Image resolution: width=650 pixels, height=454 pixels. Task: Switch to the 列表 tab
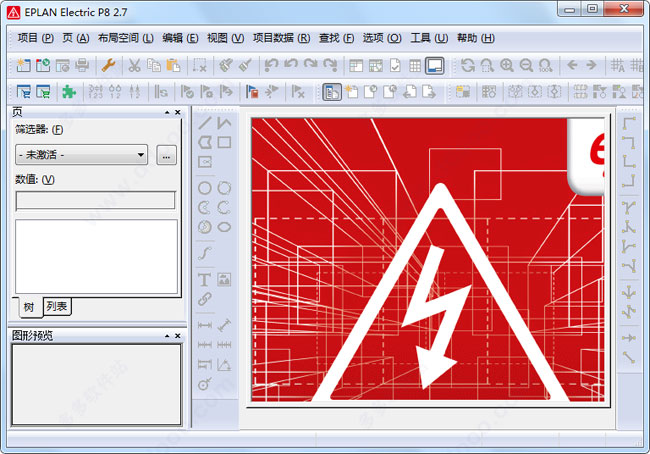pos(57,306)
